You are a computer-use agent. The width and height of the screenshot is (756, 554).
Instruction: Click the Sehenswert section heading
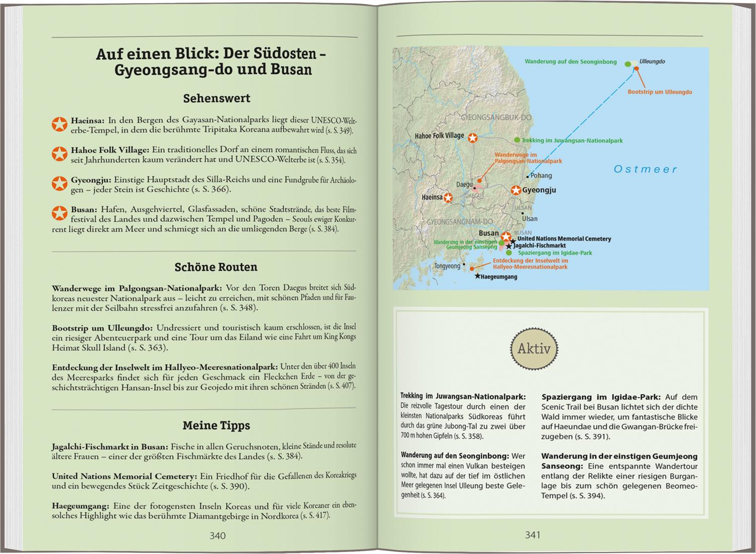click(216, 98)
